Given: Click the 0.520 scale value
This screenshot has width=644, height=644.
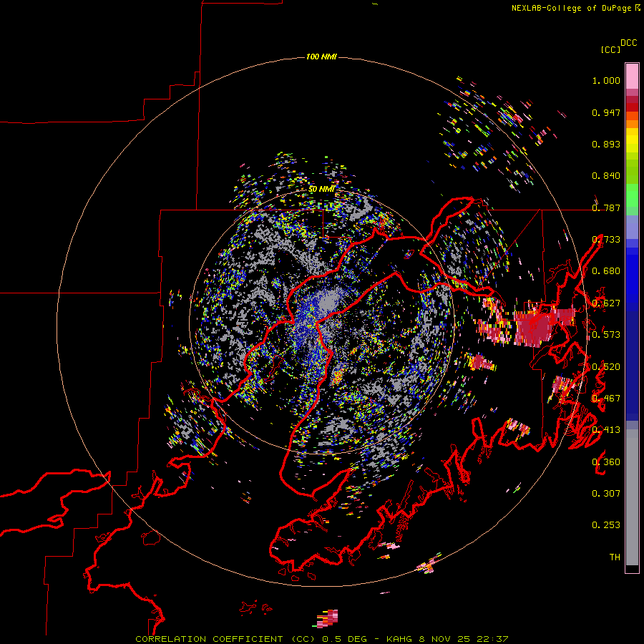Looking at the screenshot, I should pyautogui.click(x=606, y=367).
